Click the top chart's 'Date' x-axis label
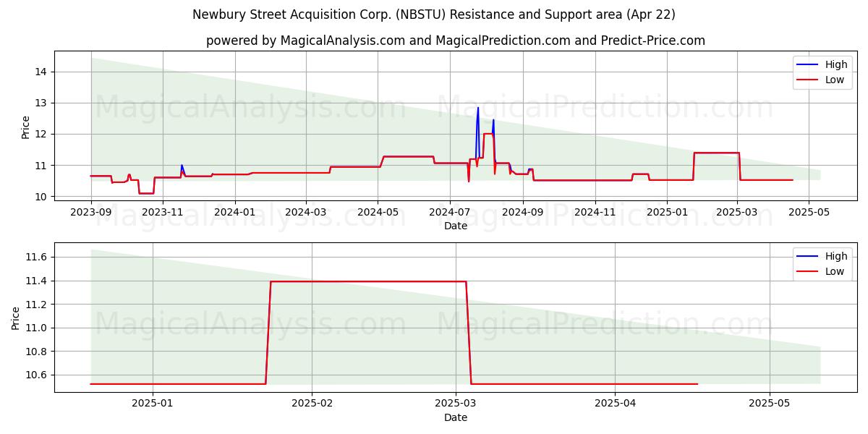 (456, 226)
